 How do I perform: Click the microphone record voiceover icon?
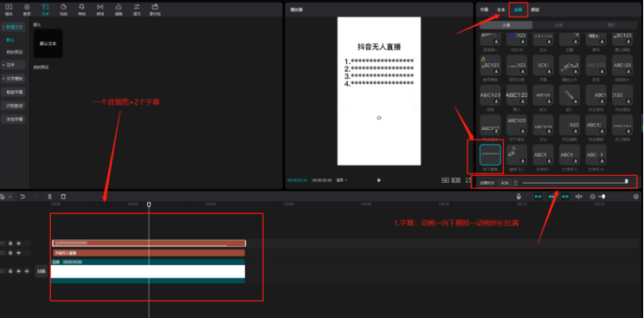[x=518, y=197]
